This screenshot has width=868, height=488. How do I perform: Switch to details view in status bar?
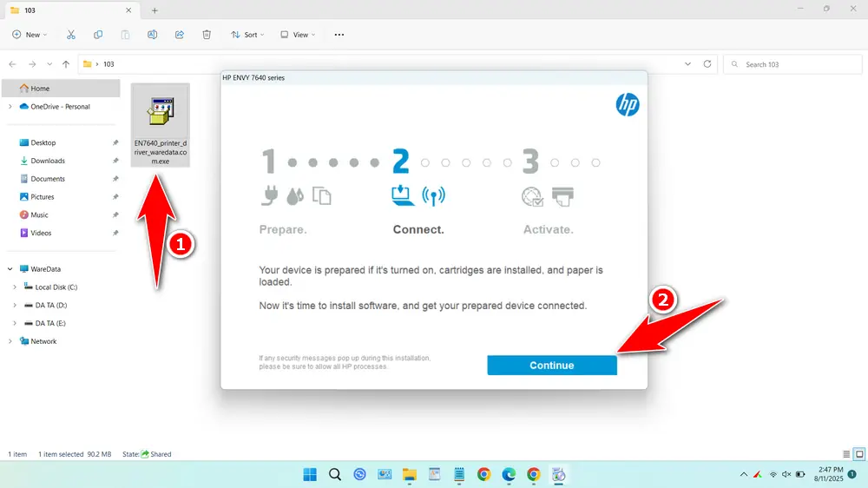click(x=846, y=453)
